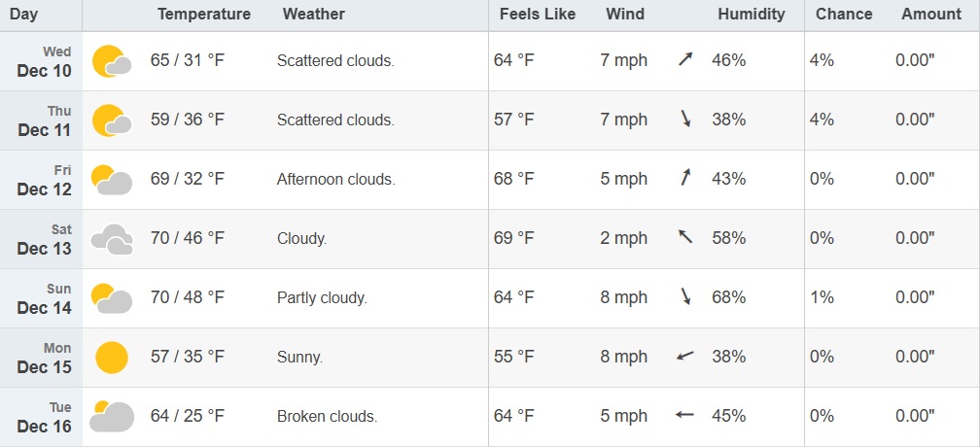Click the 70 / 46 °F temperature value
The image size is (980, 447).
tap(188, 238)
